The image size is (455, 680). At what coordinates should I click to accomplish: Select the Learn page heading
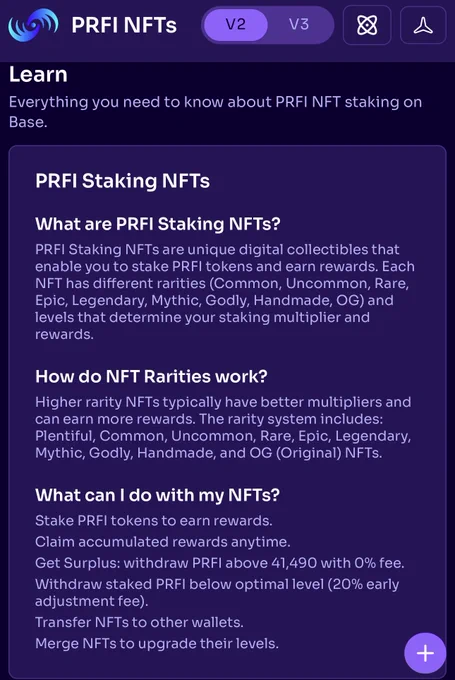(38, 74)
